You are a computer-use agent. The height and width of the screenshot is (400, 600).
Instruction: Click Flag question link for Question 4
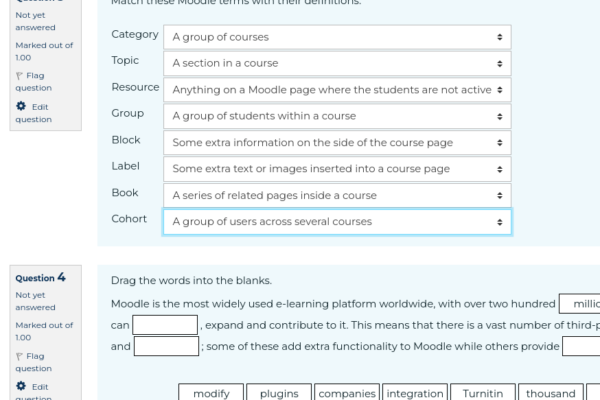(x=33, y=362)
